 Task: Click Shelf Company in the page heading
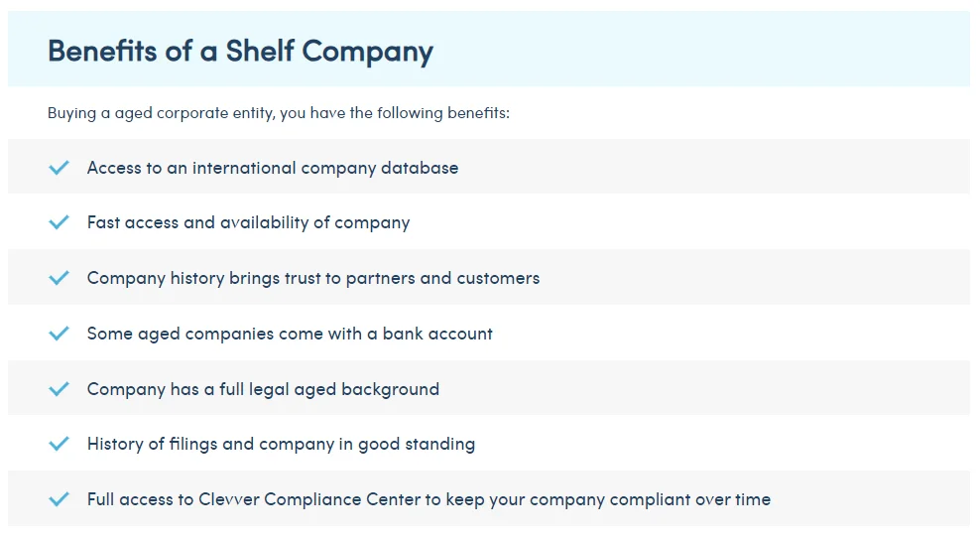coord(329,51)
